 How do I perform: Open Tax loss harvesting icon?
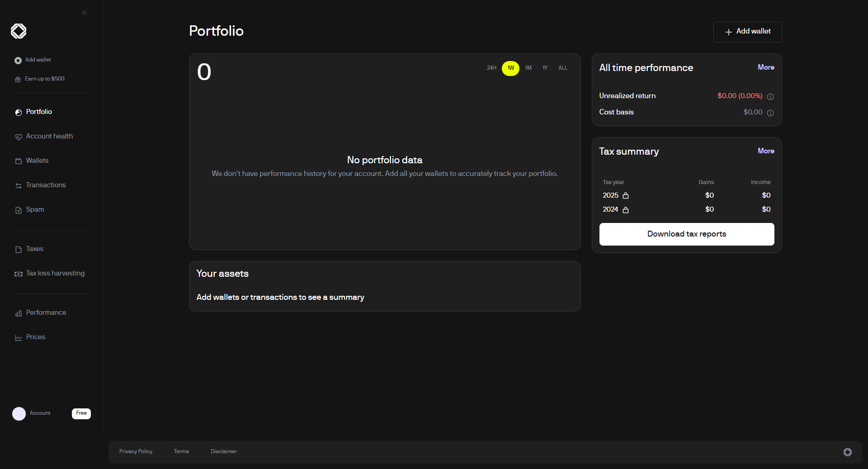19,274
